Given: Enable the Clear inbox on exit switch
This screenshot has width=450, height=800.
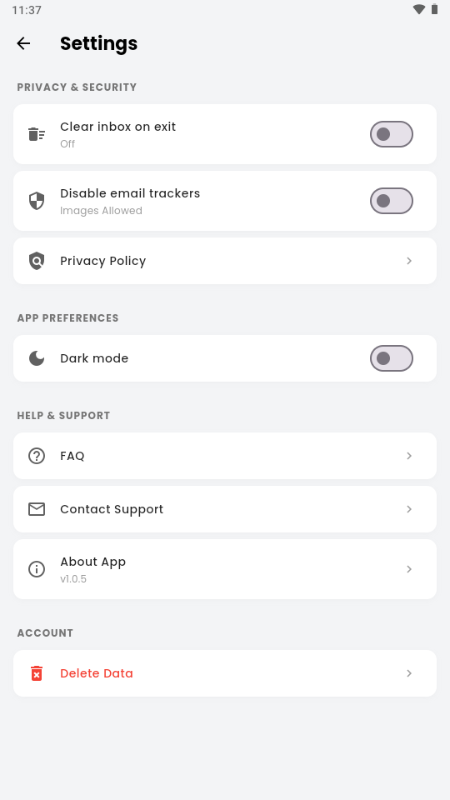Looking at the screenshot, I should coord(391,134).
